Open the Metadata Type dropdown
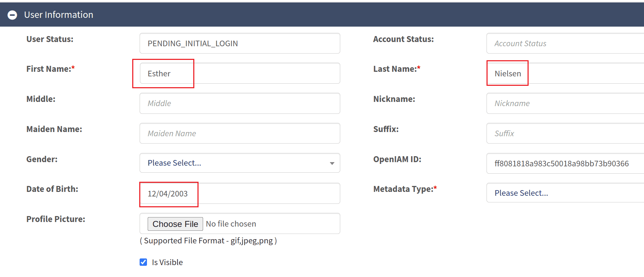The image size is (644, 277). click(565, 193)
